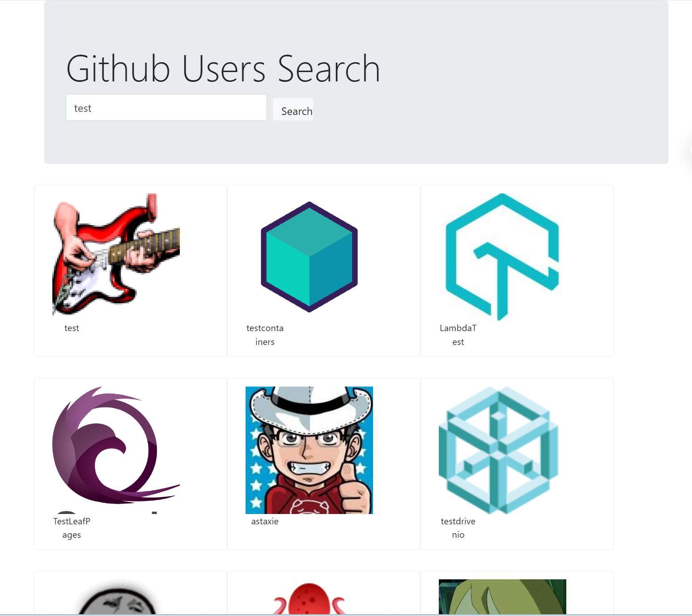This screenshot has height=616, width=692.
Task: Click the 'Github Users Search' heading
Action: coord(223,68)
